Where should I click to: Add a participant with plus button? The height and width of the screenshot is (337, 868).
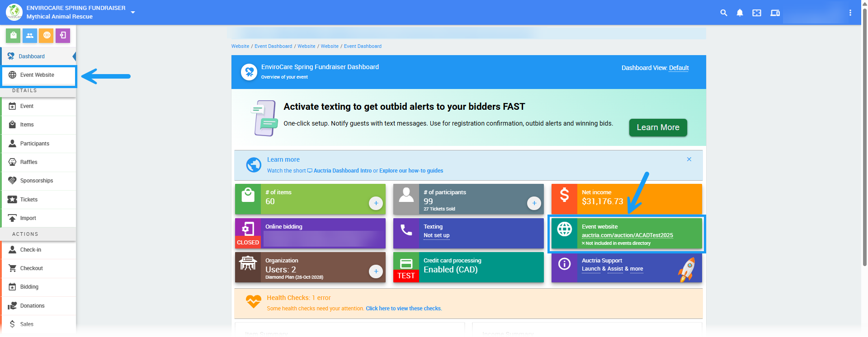click(534, 203)
